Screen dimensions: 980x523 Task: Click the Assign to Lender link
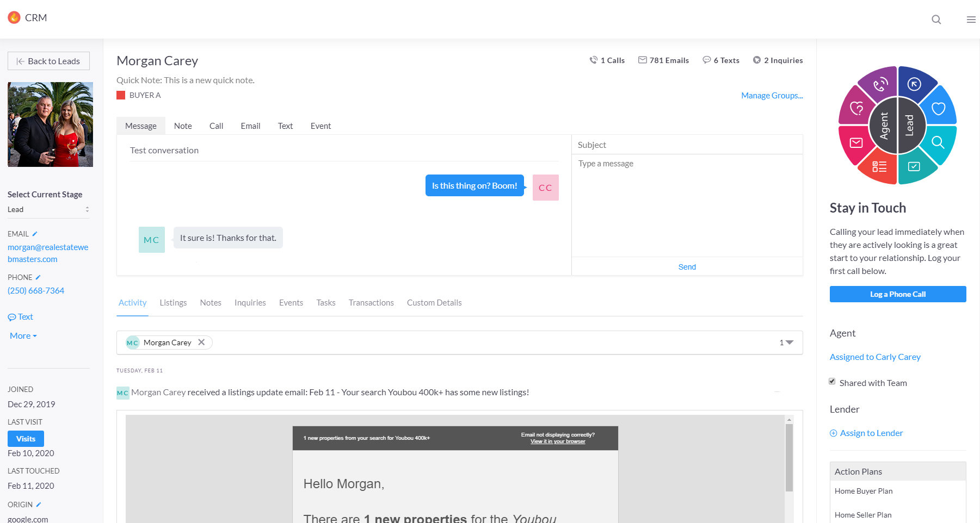point(866,433)
